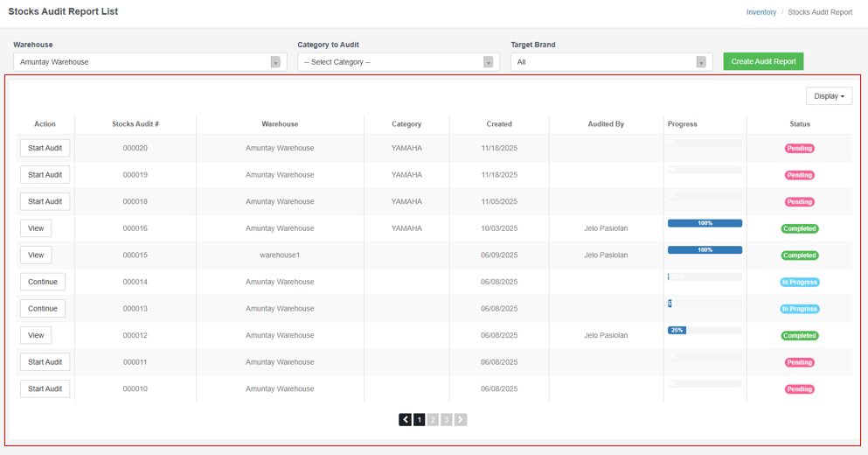This screenshot has height=455, width=868.
Task: Start Audit for stocks audit 000010
Action: (45, 388)
